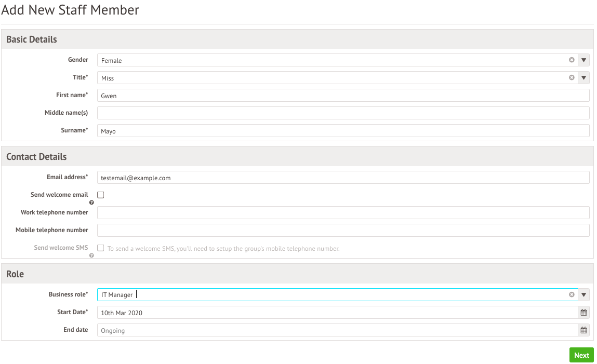The height and width of the screenshot is (364, 597).
Task: Clear the Title selection
Action: (x=572, y=77)
